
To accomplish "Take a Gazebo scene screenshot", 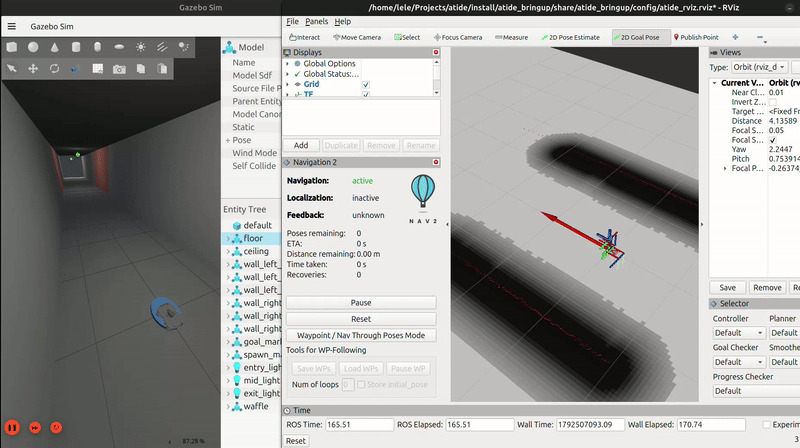I will click(x=119, y=69).
